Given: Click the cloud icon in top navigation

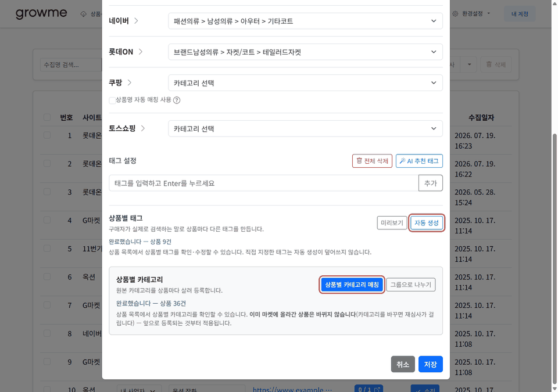Looking at the screenshot, I should click(83, 14).
